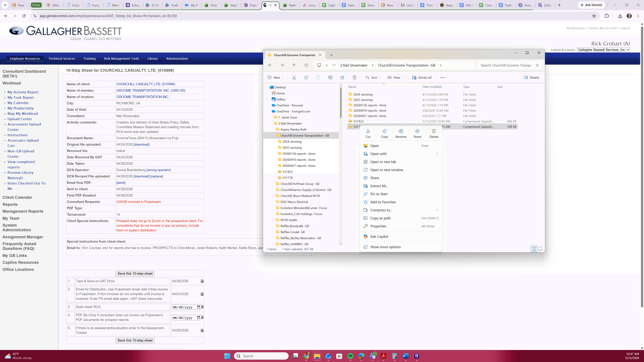Image resolution: width=644 pixels, height=362 pixels.
Task: Click Explorer's back navigation arrow
Action: [x=270, y=65]
